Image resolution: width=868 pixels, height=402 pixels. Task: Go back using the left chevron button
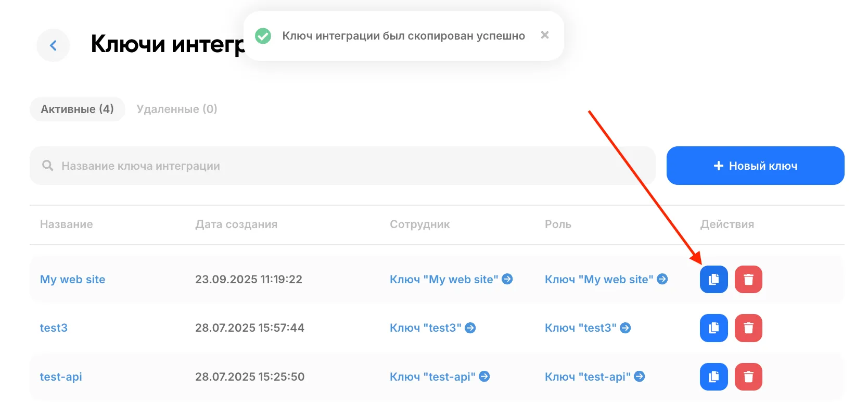tap(53, 45)
